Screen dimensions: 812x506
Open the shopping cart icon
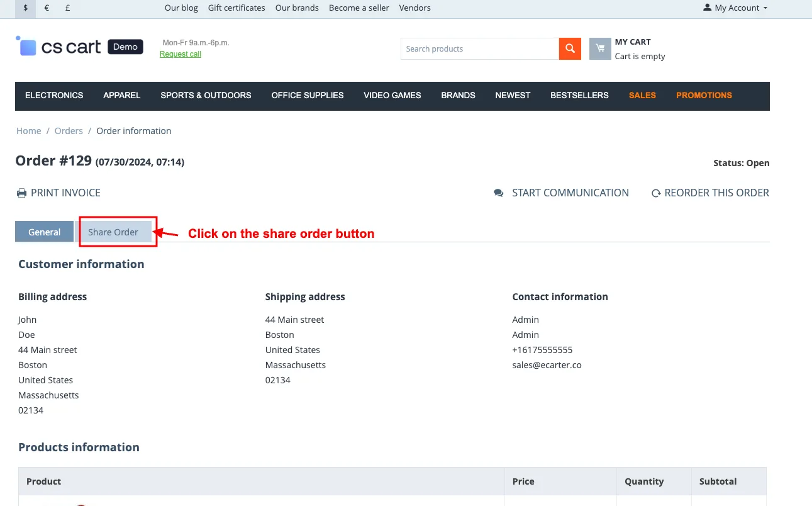coord(600,48)
